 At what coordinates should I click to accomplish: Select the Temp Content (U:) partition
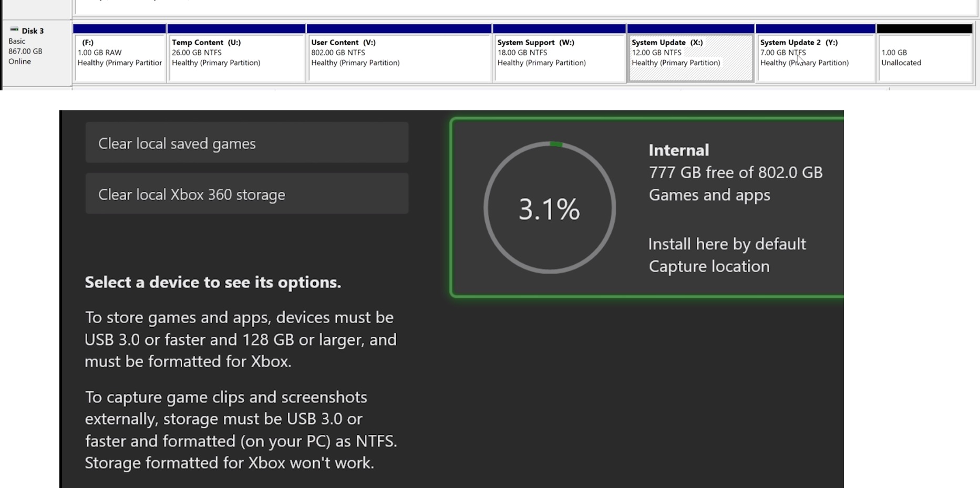click(236, 55)
